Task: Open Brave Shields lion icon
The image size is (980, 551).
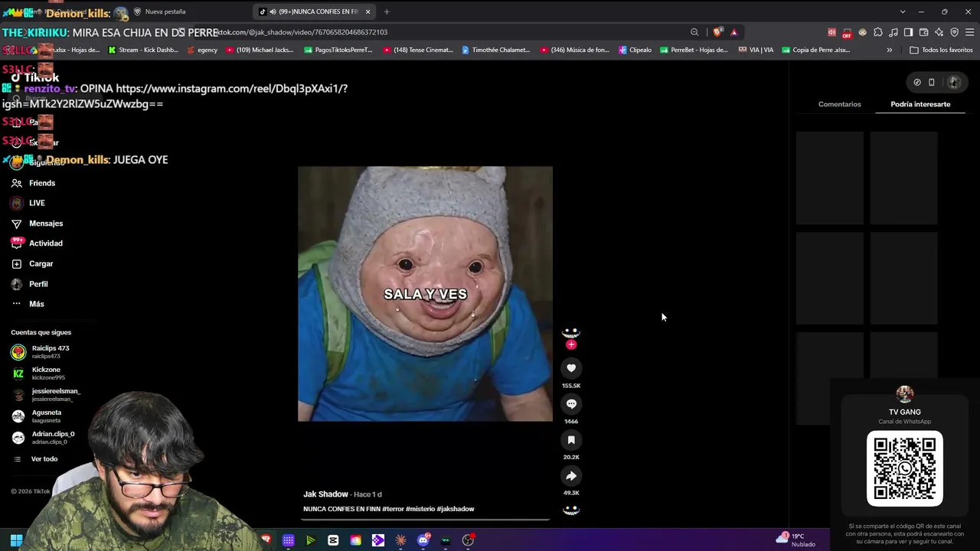Action: coord(717,32)
